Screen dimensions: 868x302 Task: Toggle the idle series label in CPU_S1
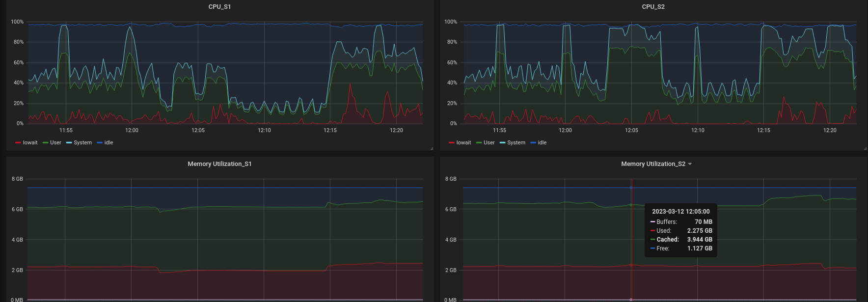[x=108, y=143]
